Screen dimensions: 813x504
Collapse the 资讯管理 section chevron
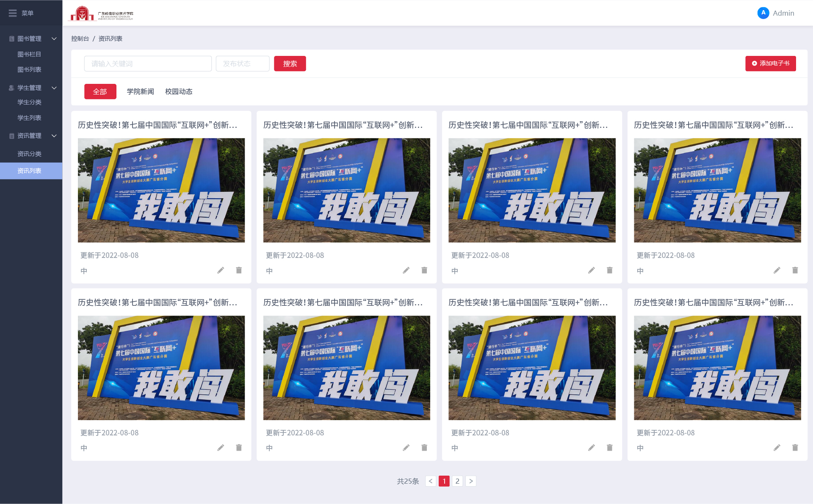[x=54, y=136]
